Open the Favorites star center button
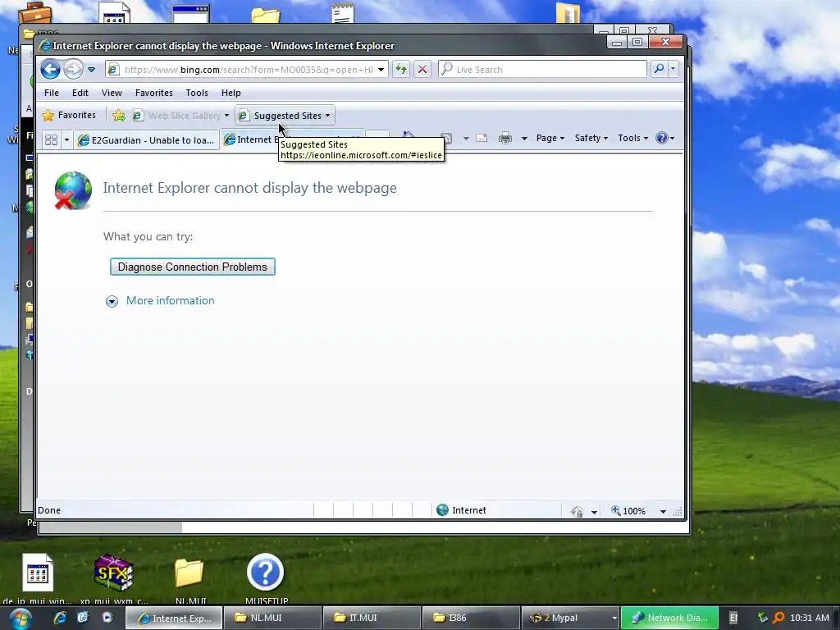 tap(69, 115)
